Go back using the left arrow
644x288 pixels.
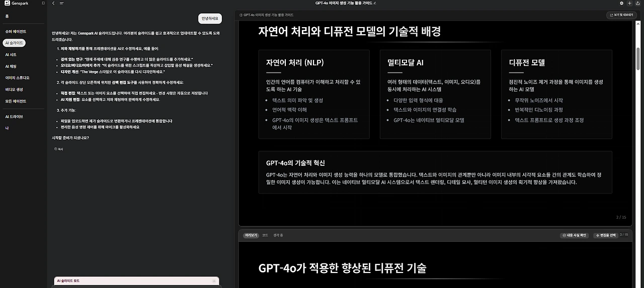point(54,3)
